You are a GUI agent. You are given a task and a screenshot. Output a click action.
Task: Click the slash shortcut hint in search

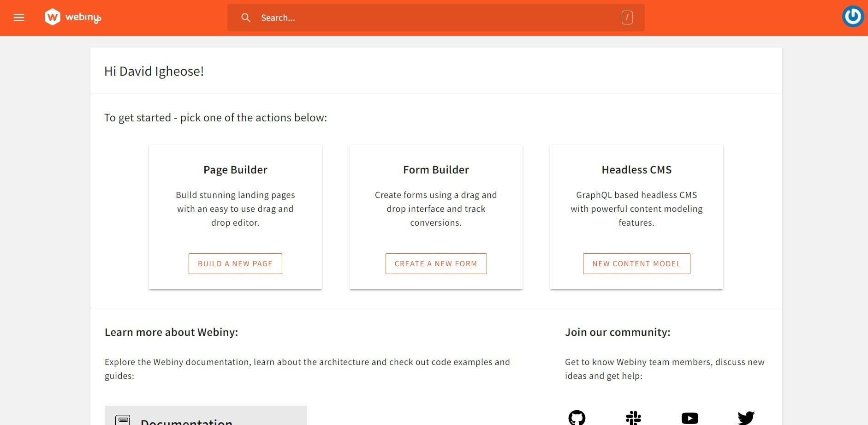pyautogui.click(x=627, y=18)
